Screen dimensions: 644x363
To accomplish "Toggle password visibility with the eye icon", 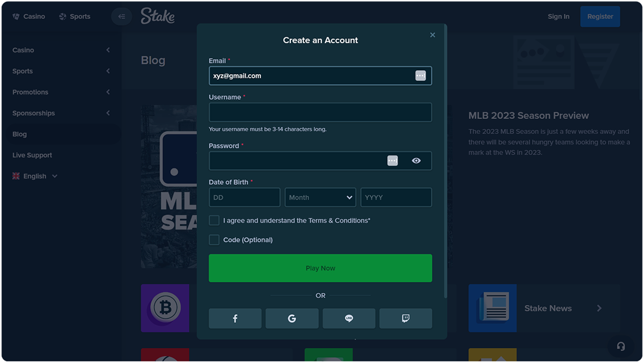I will [x=416, y=160].
